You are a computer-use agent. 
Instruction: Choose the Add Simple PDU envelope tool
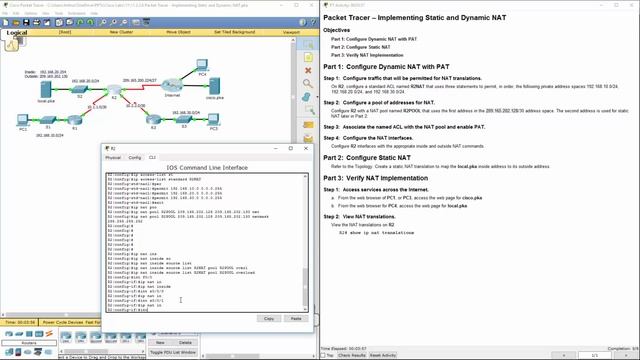(x=308, y=125)
